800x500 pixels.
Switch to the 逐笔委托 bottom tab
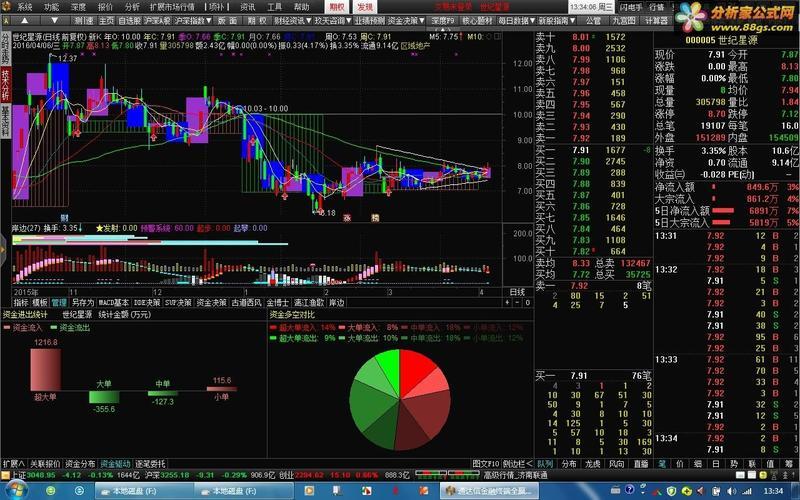click(x=150, y=464)
